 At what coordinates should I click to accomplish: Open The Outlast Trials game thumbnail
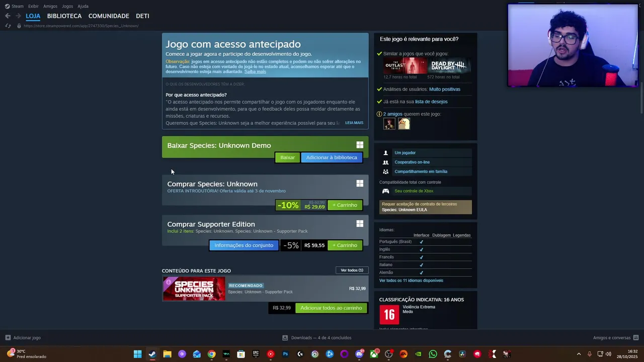(x=405, y=66)
